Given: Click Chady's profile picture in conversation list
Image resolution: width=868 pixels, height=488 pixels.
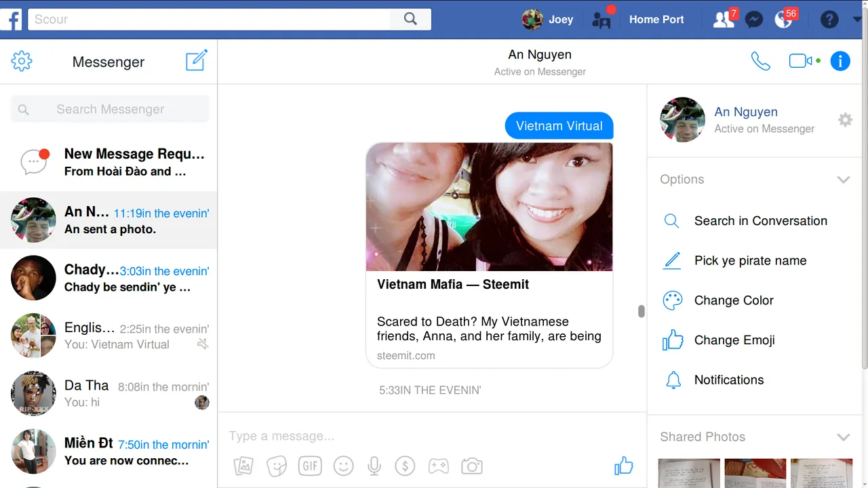Looking at the screenshot, I should click(33, 278).
